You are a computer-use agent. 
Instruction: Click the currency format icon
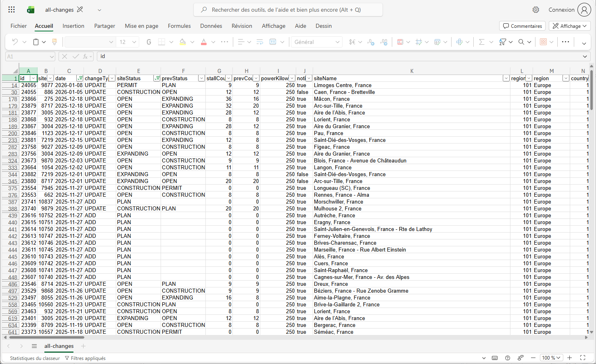coord(352,42)
